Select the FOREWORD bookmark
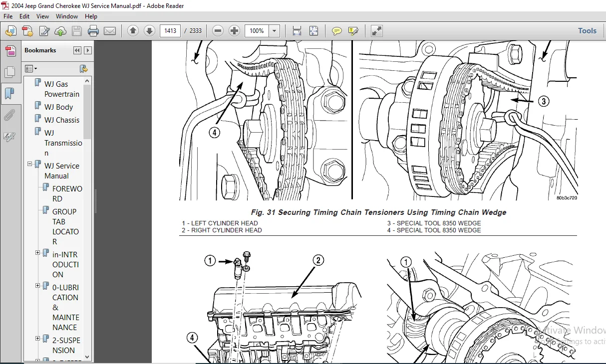 [x=67, y=193]
